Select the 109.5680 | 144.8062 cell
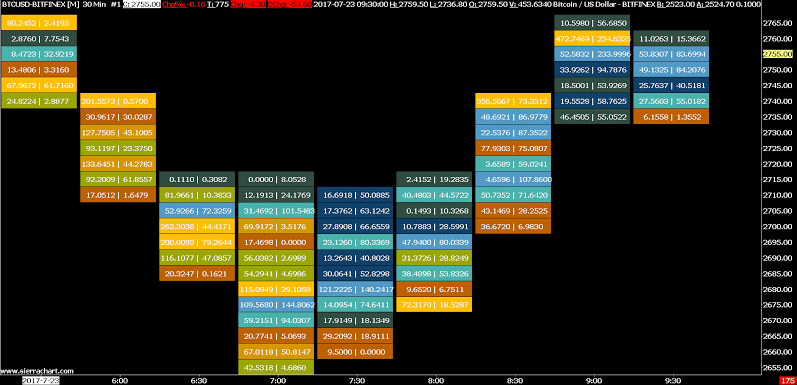This screenshot has height=385, width=797. click(x=276, y=305)
